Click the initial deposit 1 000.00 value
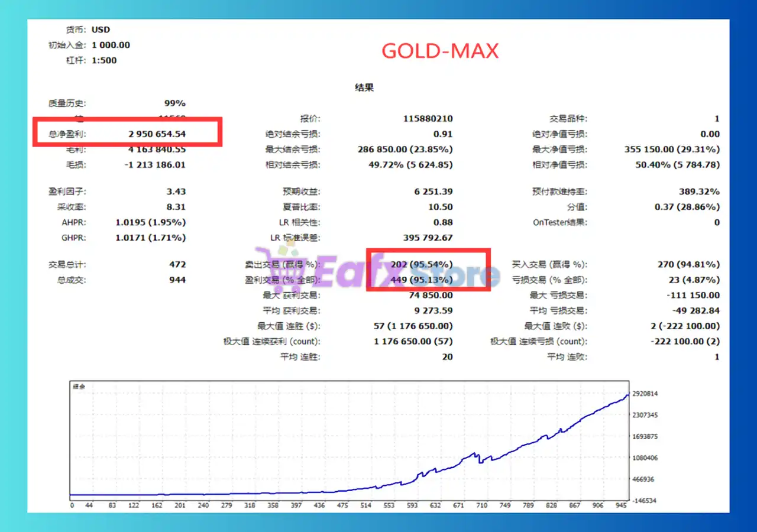The height and width of the screenshot is (532, 757). 111,45
